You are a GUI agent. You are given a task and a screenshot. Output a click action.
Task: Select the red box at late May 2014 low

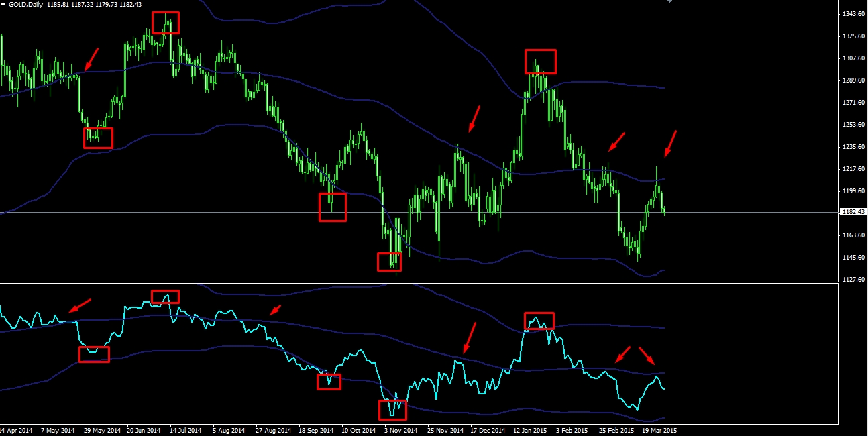[x=98, y=138]
